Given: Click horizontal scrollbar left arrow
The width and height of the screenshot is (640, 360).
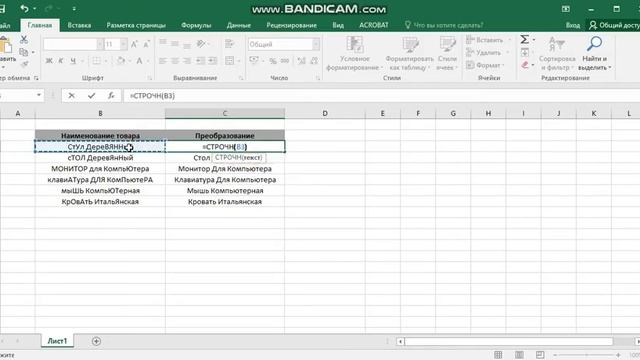Looking at the screenshot, I should (400, 341).
